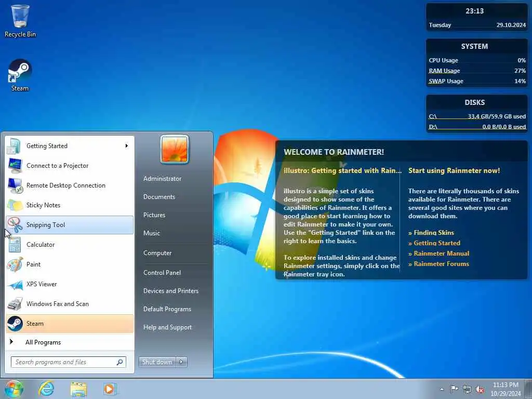Show hidden tray icons arrow

pos(442,390)
